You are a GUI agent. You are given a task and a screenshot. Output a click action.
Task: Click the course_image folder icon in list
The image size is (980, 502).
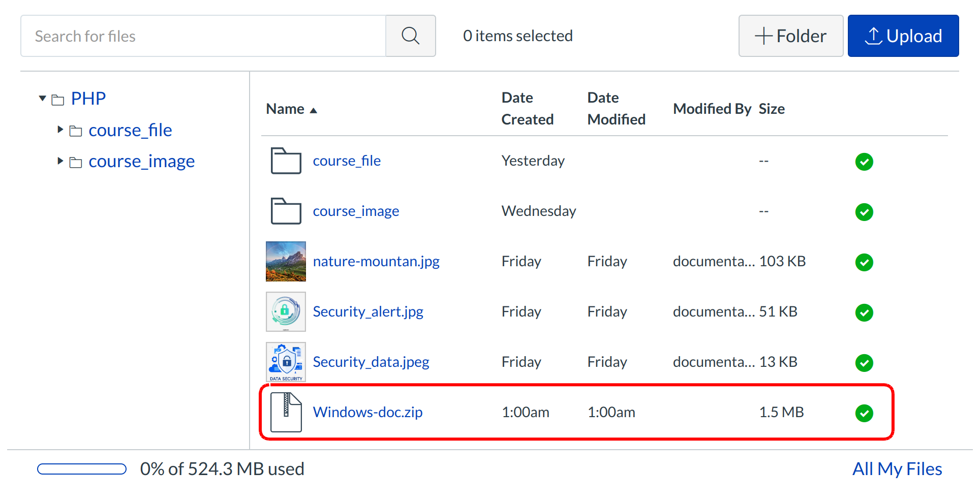(x=286, y=211)
